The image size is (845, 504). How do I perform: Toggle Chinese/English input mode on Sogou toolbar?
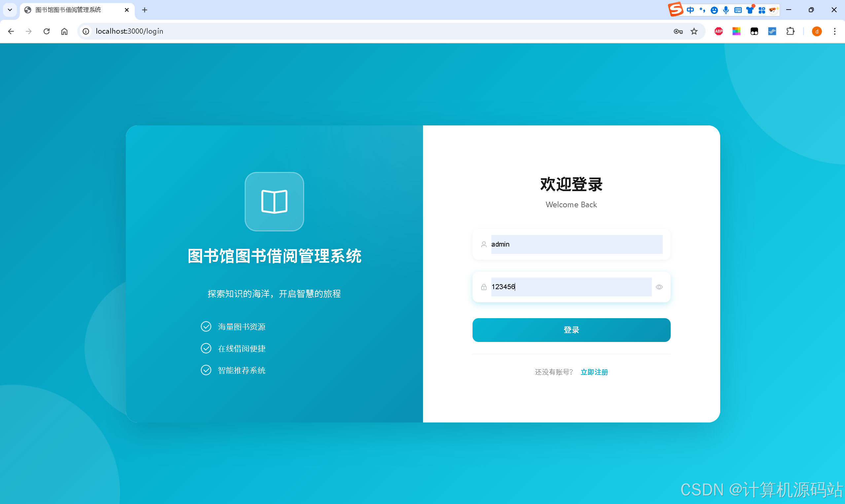point(690,10)
